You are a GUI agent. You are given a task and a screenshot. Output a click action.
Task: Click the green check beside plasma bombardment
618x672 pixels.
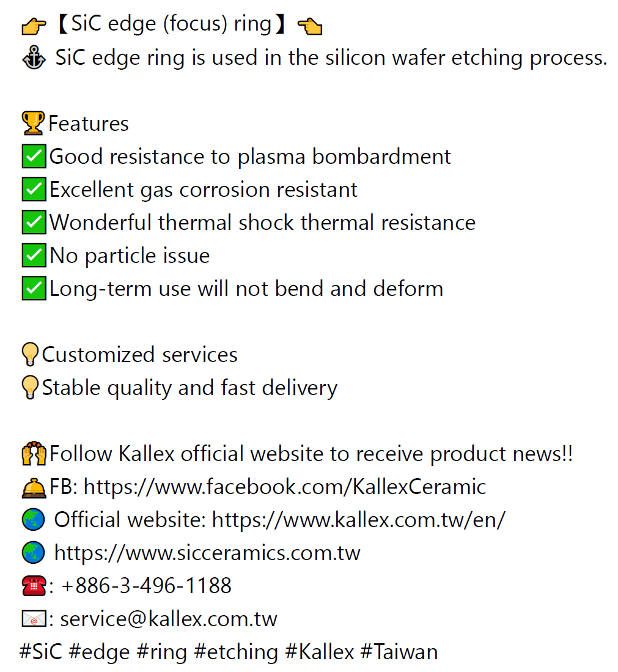coord(33,157)
